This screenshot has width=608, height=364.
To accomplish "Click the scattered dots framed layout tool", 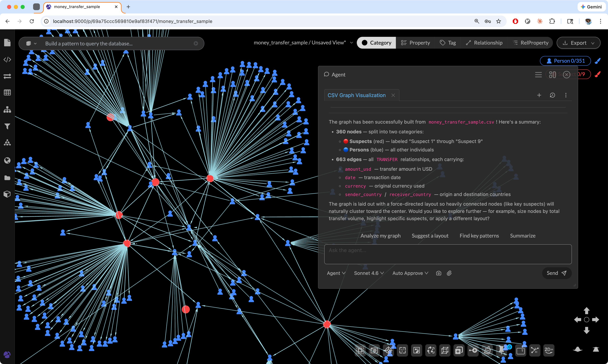I will point(417,350).
